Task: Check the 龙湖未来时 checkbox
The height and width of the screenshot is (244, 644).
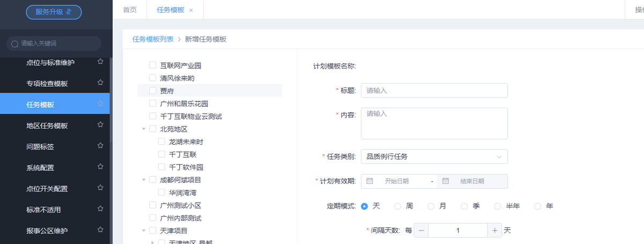Action: pyautogui.click(x=162, y=142)
